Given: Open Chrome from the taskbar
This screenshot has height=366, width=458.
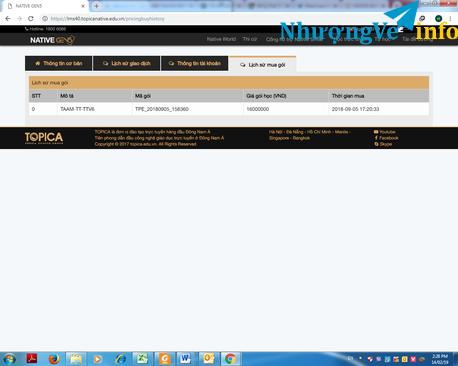Looking at the screenshot, I should [x=230, y=359].
